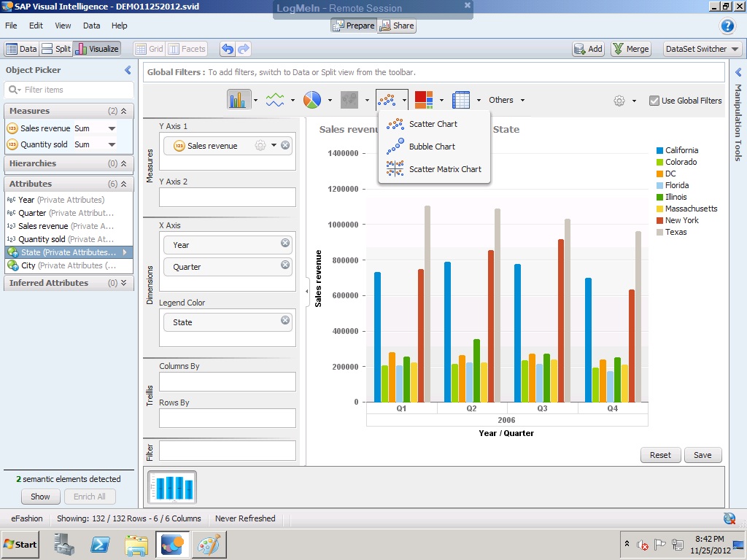Select the scatter chart type icon
The height and width of the screenshot is (560, 747).
point(387,100)
